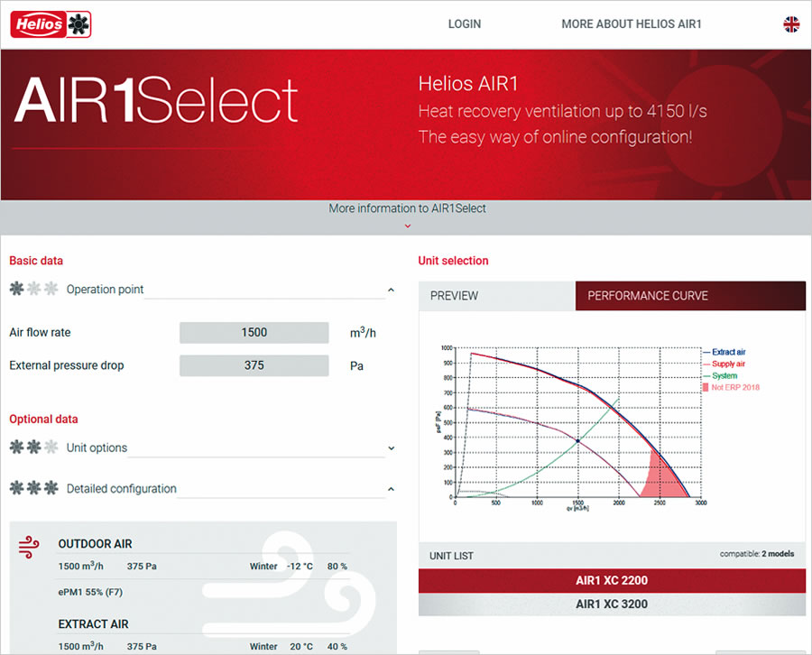The width and height of the screenshot is (812, 655).
Task: Open the LOGIN menu item
Action: tap(465, 23)
